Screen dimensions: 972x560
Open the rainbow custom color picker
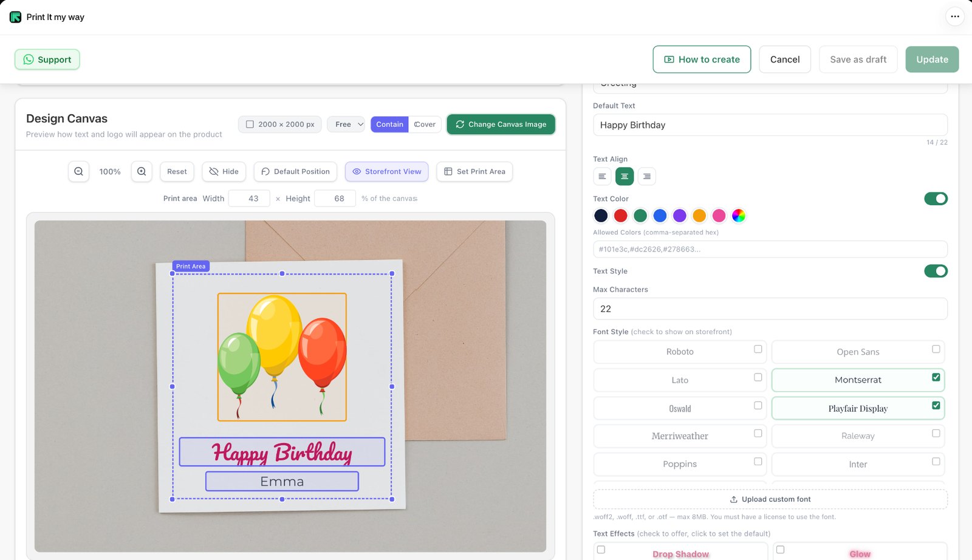[739, 216]
